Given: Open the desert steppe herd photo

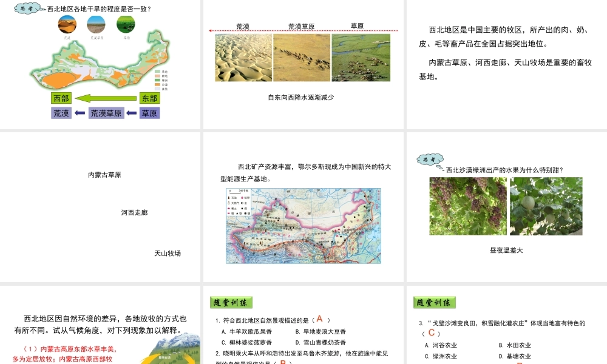Looking at the screenshot, I should (x=302, y=58).
